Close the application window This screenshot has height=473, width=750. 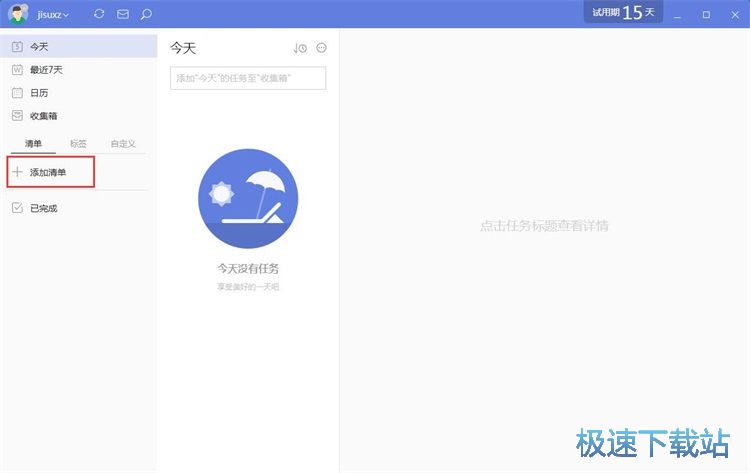click(x=735, y=15)
